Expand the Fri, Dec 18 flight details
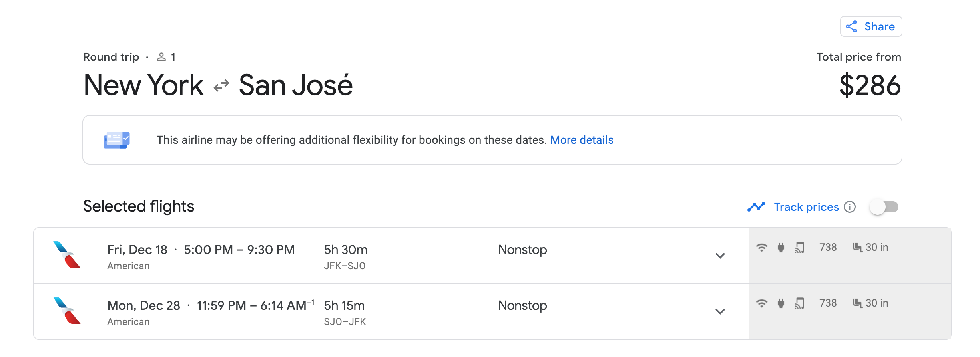The width and height of the screenshot is (980, 357). [x=720, y=256]
